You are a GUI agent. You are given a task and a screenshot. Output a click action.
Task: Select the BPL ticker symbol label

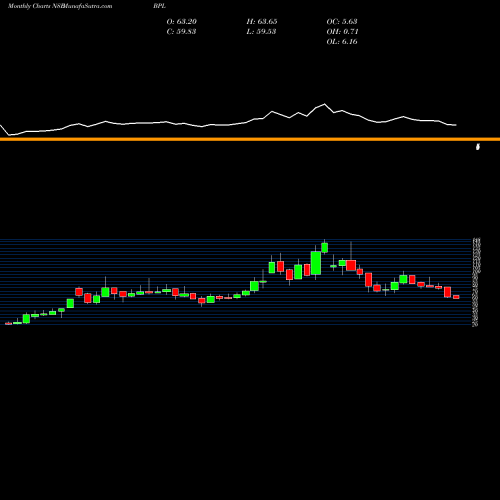coord(160,6)
